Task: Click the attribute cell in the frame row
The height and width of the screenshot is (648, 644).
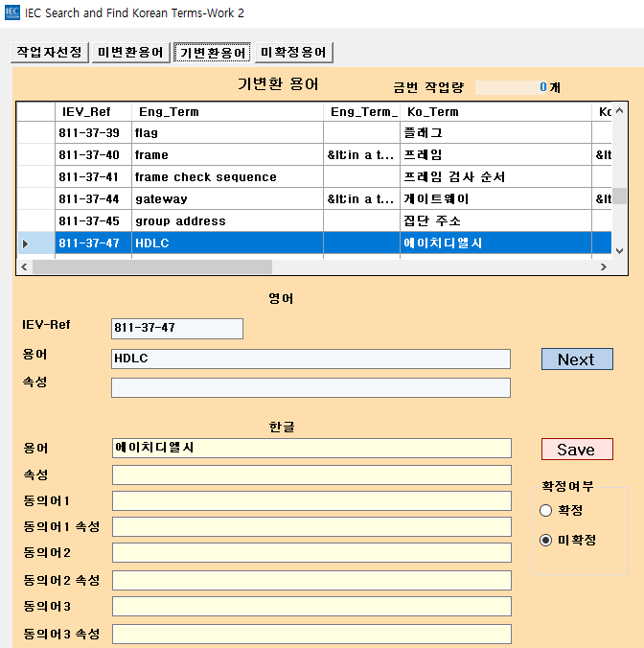Action: tap(362, 155)
